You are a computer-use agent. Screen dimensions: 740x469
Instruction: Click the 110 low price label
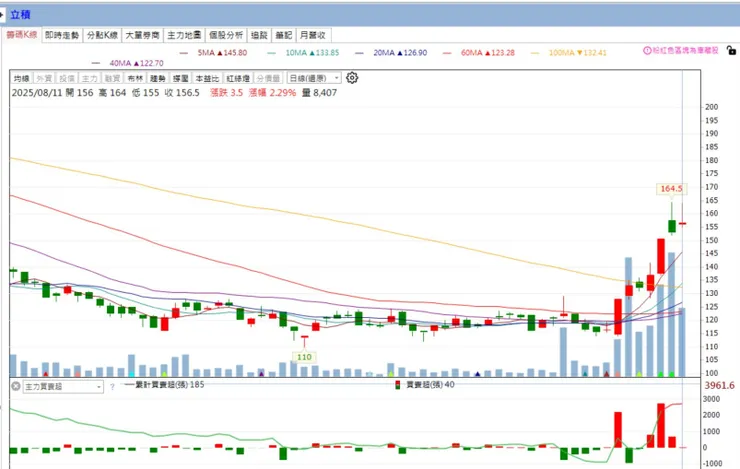304,357
